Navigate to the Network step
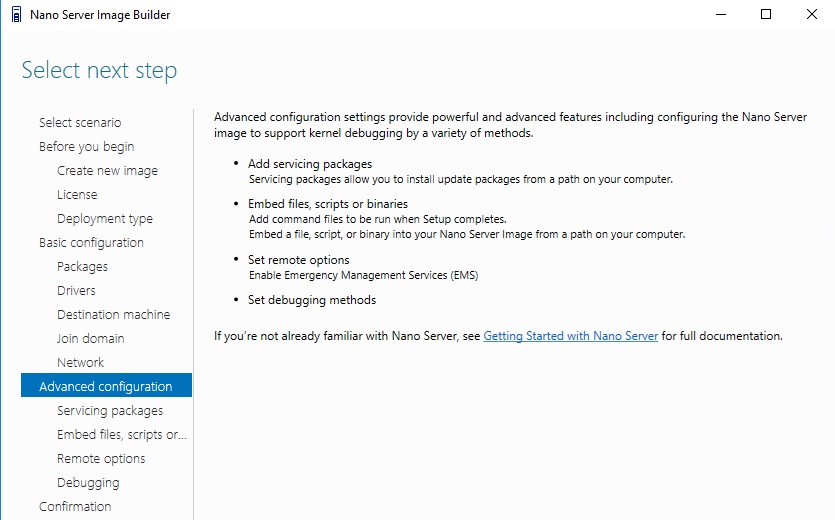This screenshot has width=835, height=520. coord(80,362)
